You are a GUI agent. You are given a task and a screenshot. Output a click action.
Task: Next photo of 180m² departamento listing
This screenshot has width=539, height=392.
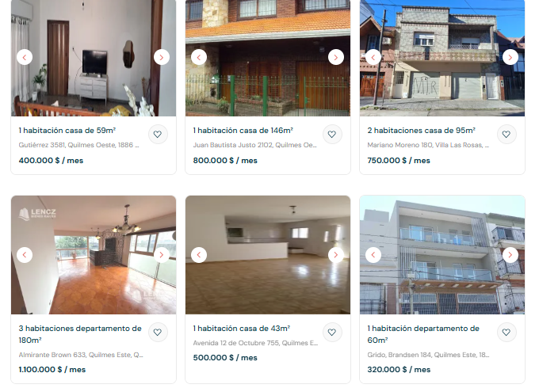point(162,255)
